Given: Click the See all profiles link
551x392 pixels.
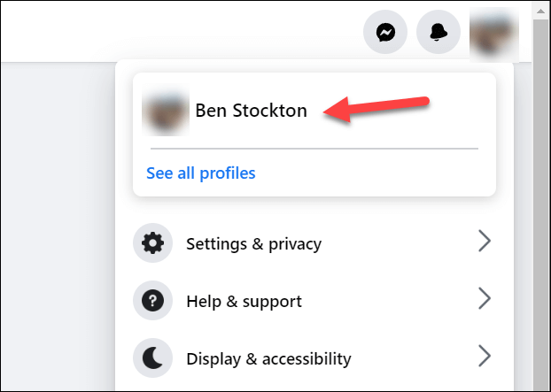Looking at the screenshot, I should point(200,173).
